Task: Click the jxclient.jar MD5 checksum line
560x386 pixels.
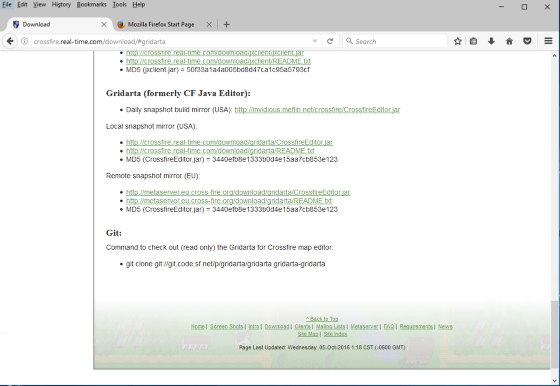Action: pos(218,70)
